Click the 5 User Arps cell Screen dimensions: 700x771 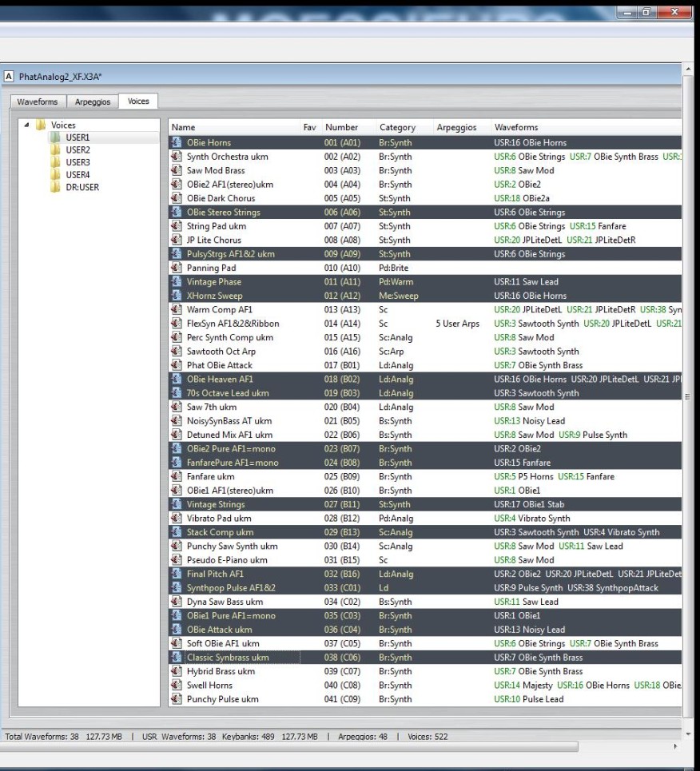pos(458,324)
